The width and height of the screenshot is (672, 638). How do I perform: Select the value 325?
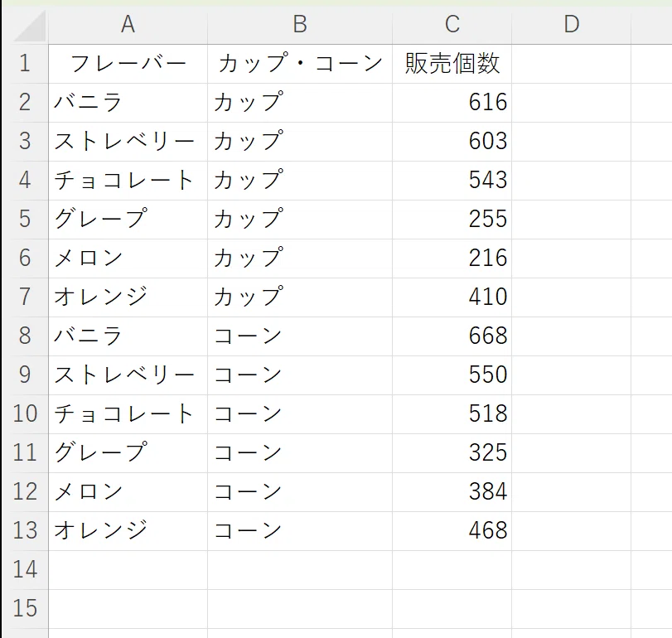(x=452, y=454)
